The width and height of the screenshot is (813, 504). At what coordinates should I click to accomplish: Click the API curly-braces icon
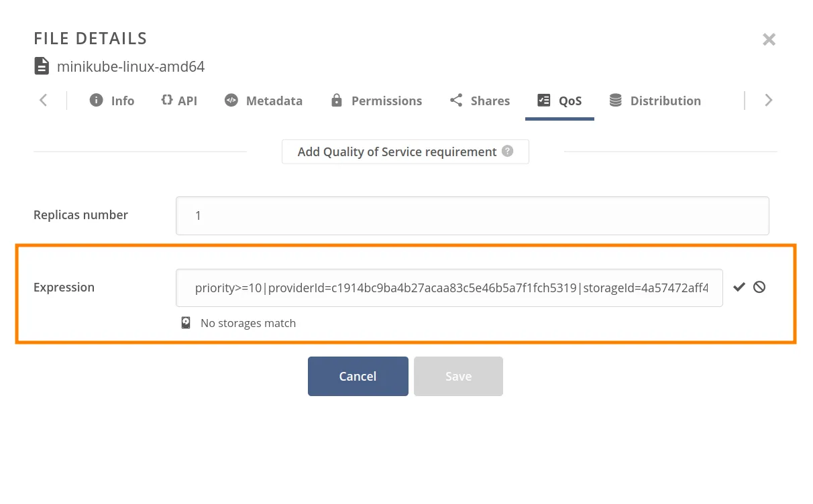166,100
